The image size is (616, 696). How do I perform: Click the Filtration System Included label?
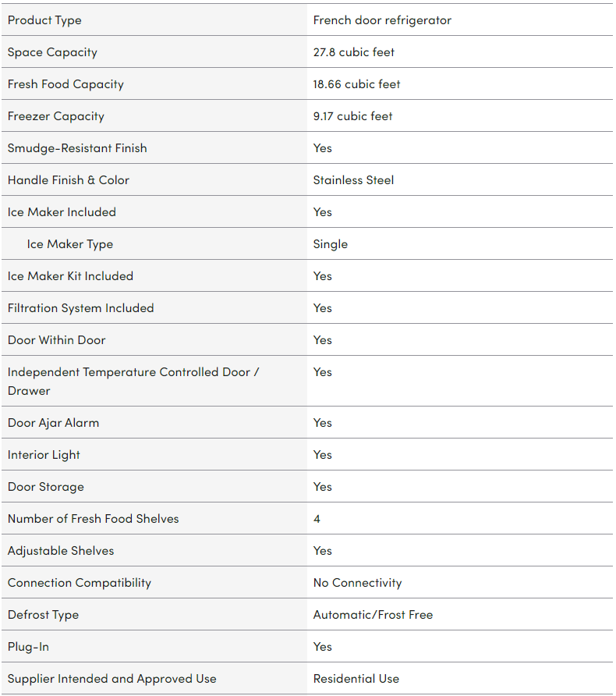pyautogui.click(x=80, y=308)
